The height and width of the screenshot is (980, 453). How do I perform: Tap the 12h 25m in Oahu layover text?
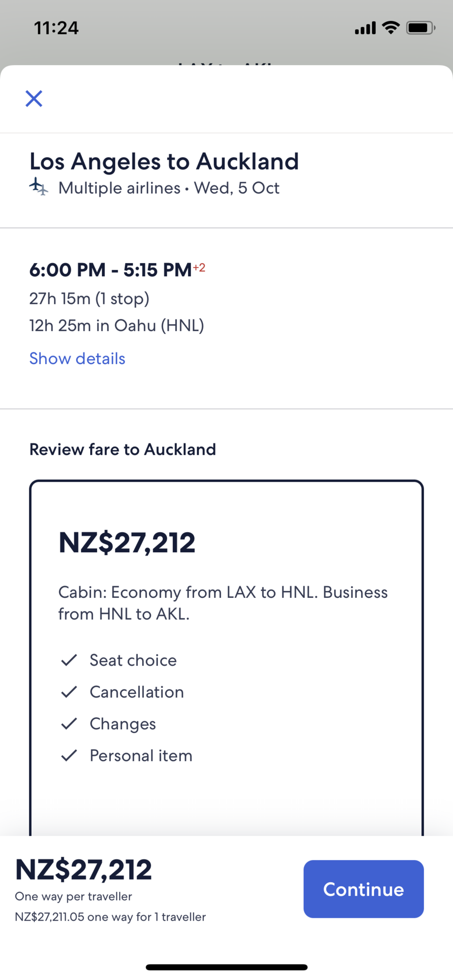pyautogui.click(x=117, y=325)
